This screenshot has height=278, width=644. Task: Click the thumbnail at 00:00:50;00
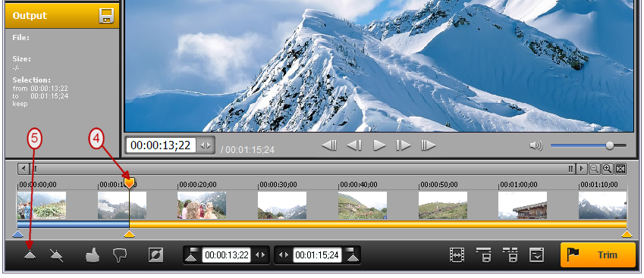click(x=443, y=205)
